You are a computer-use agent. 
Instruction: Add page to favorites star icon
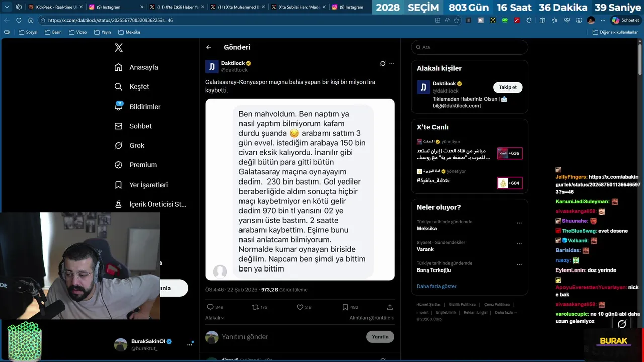tap(456, 20)
